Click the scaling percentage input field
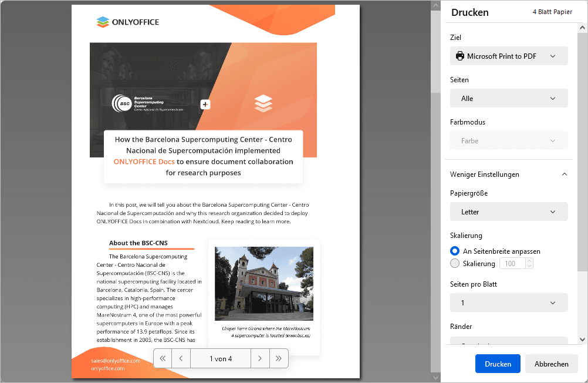 (512, 263)
